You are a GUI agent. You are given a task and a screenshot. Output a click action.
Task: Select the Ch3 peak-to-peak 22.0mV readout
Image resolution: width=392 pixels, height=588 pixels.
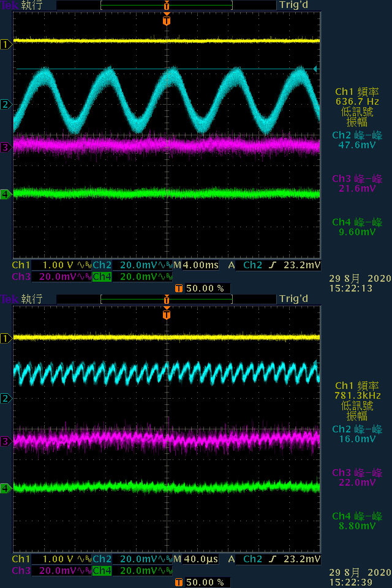point(356,477)
